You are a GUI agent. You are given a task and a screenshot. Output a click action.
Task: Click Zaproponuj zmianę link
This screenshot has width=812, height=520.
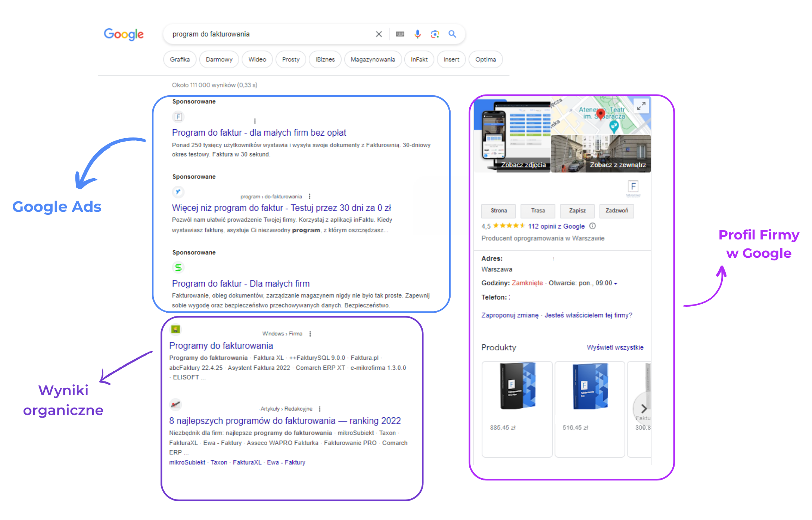tap(510, 315)
